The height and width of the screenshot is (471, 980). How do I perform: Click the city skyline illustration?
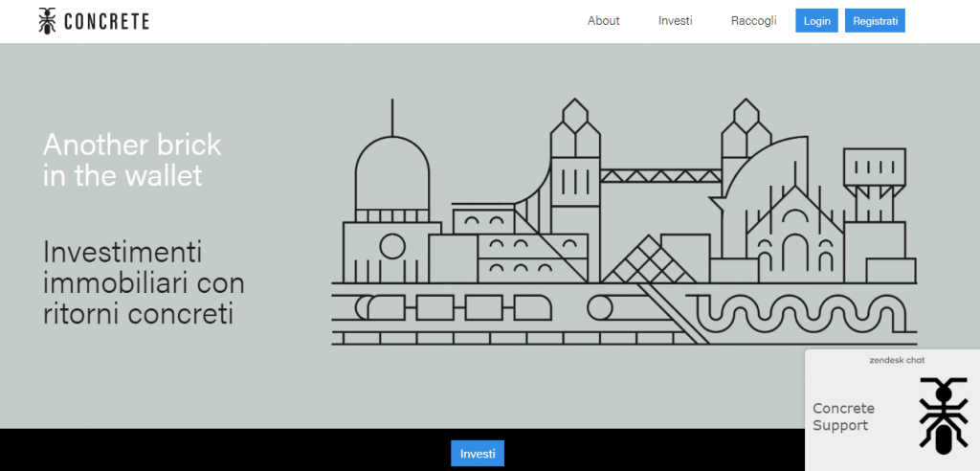tap(624, 221)
